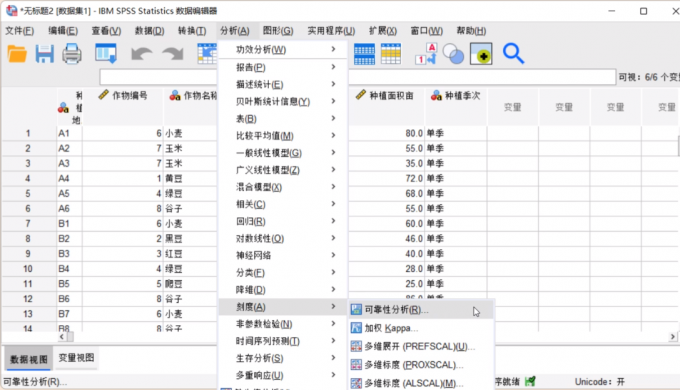The height and width of the screenshot is (390, 680).
Task: Open the 文件(F) menu
Action: [x=20, y=31]
